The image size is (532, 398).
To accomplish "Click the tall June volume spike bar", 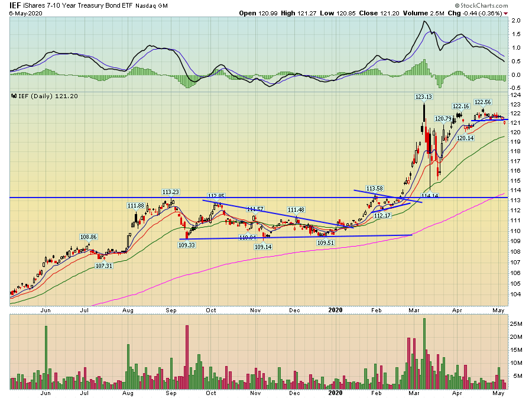I will pyautogui.click(x=46, y=357).
